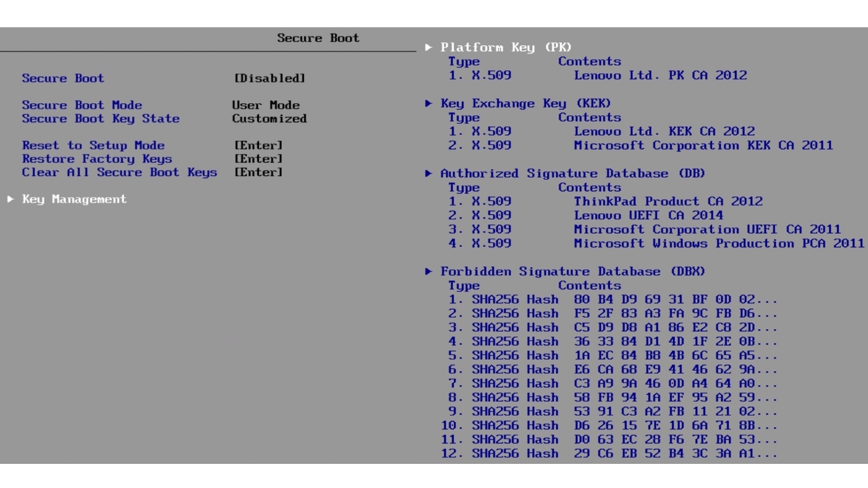This screenshot has height=488, width=868.
Task: Select hash row D0 63 EC 28 F6 7E BA 53
Action: click(609, 440)
